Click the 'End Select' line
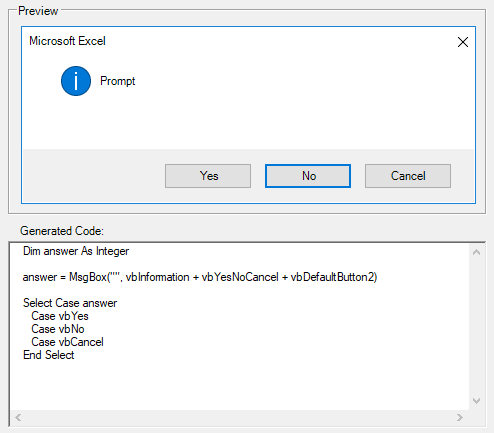 pyautogui.click(x=49, y=355)
